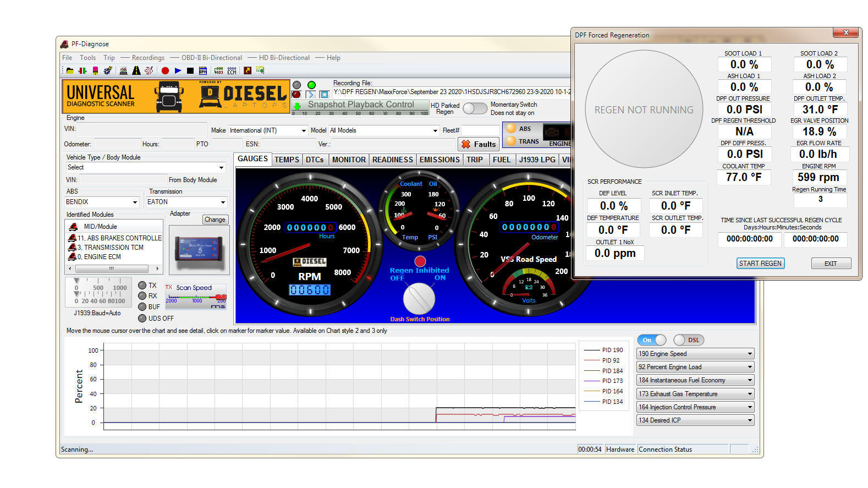Click the TRANS orange indicator lamp
Viewport: 868px width, 488px height.
point(511,141)
